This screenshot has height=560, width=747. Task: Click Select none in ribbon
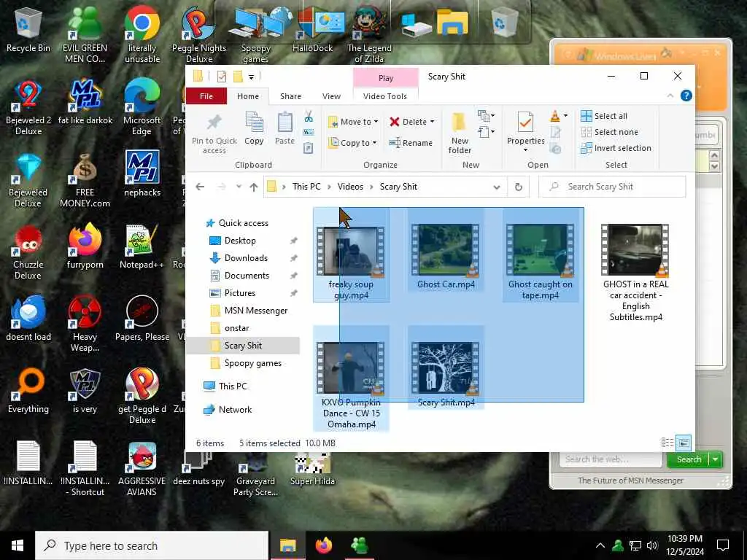609,132
